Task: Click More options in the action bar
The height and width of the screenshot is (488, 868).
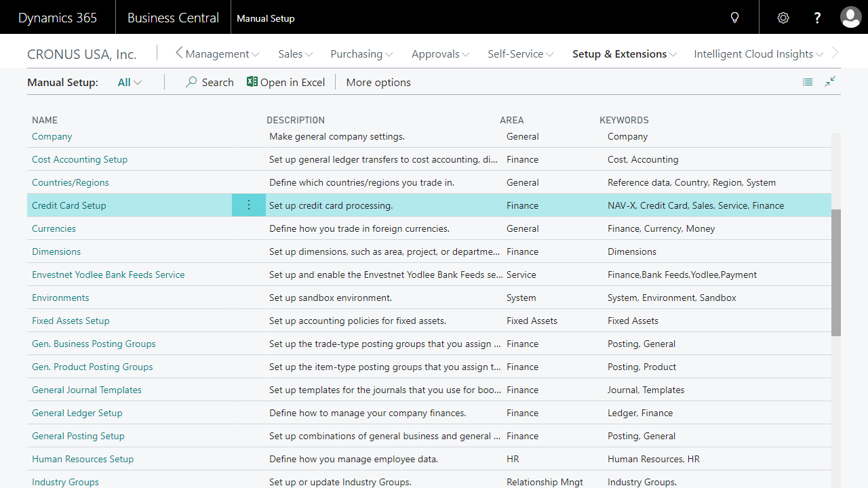Action: tap(378, 83)
